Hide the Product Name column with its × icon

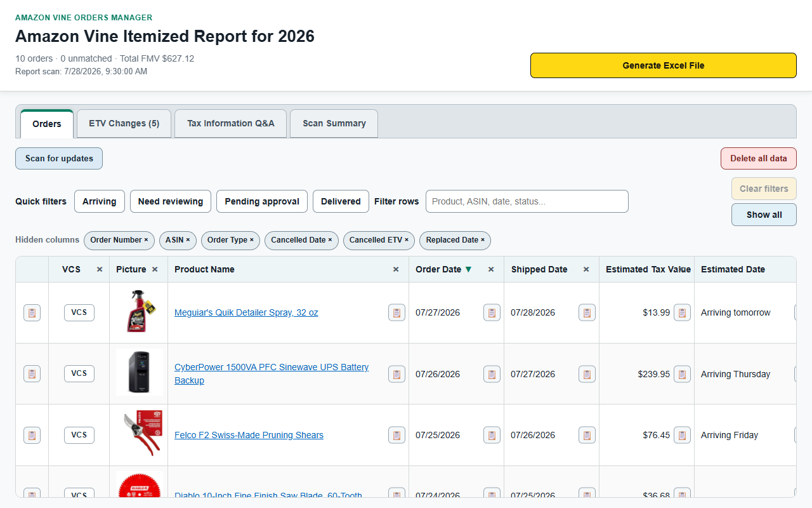coord(396,269)
